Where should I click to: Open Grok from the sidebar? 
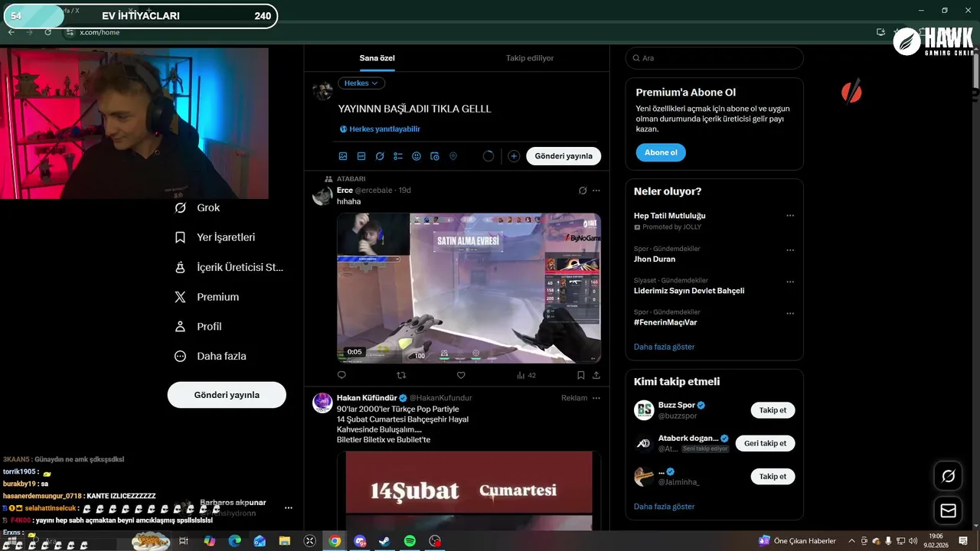click(198, 207)
